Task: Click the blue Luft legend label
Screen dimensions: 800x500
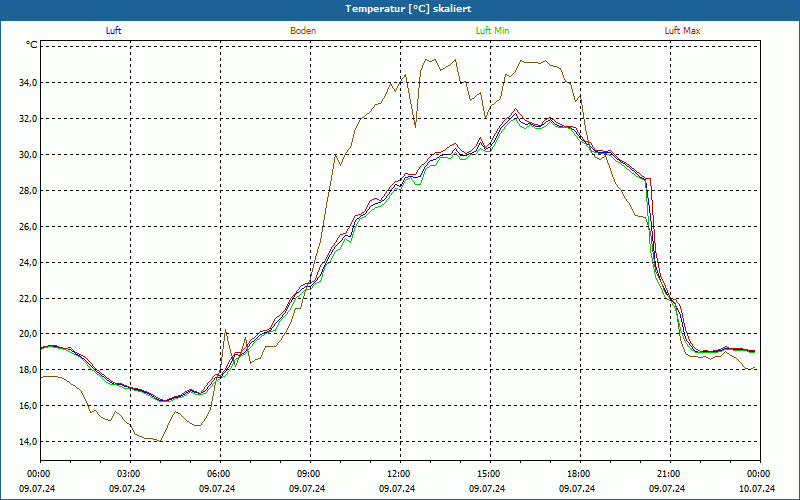Action: click(x=113, y=31)
